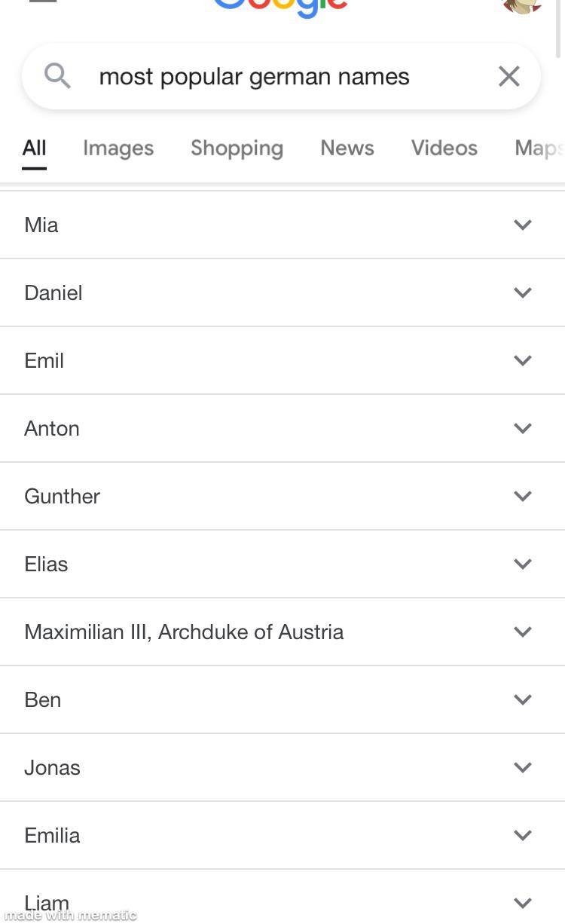Image resolution: width=565 pixels, height=924 pixels.
Task: Expand the Mia entry chevron
Action: click(x=523, y=225)
